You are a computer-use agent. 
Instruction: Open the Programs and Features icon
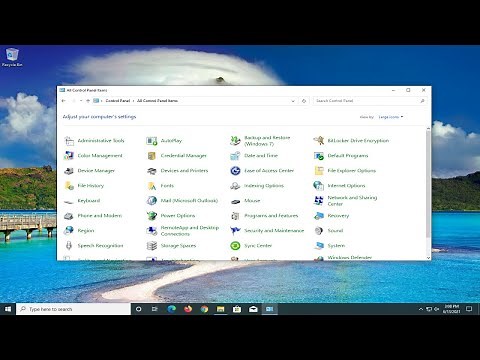click(235, 216)
